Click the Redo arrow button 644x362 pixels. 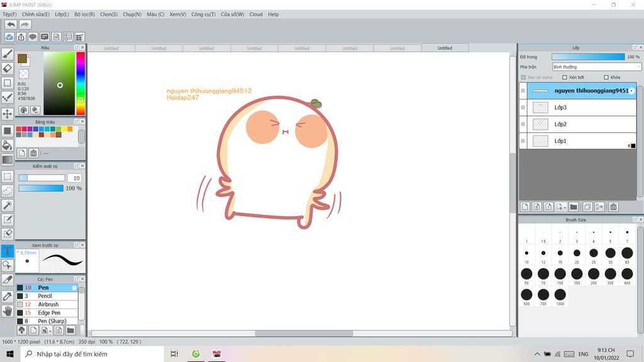pyautogui.click(x=25, y=25)
